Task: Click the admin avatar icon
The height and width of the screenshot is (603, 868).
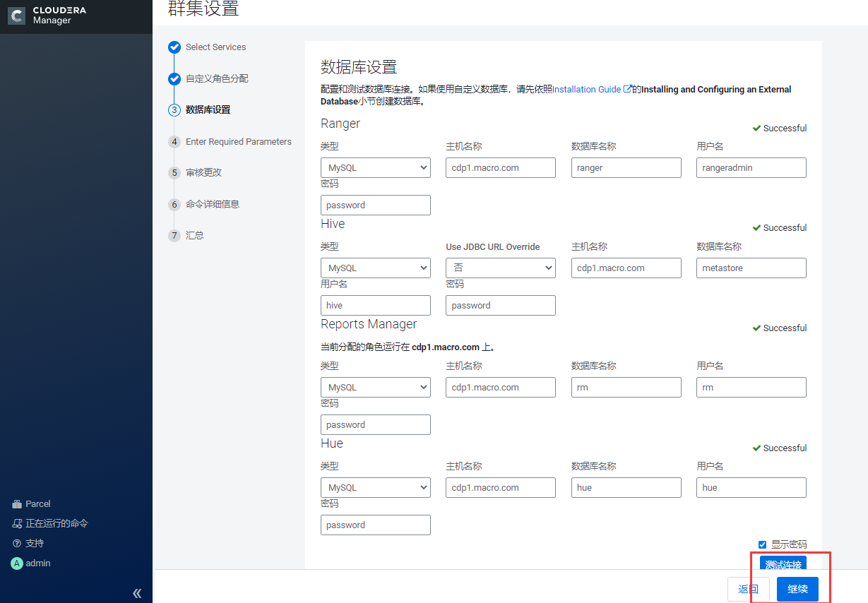Action: (x=17, y=563)
